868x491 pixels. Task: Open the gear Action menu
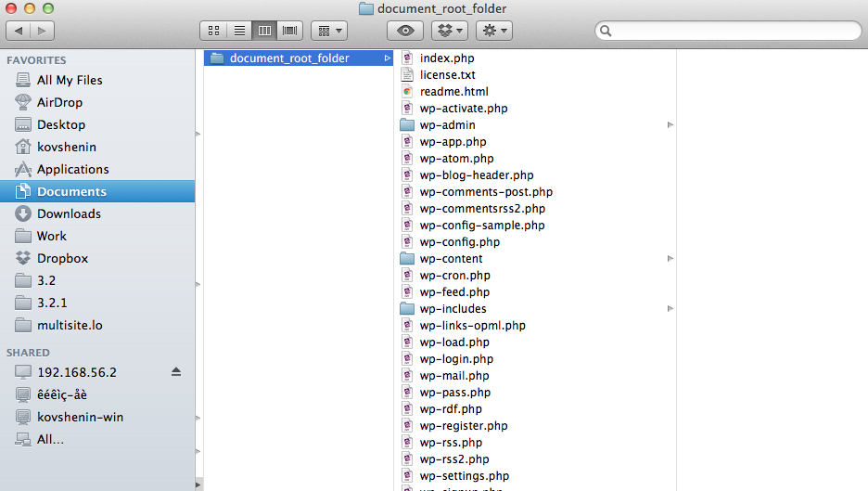click(x=494, y=31)
